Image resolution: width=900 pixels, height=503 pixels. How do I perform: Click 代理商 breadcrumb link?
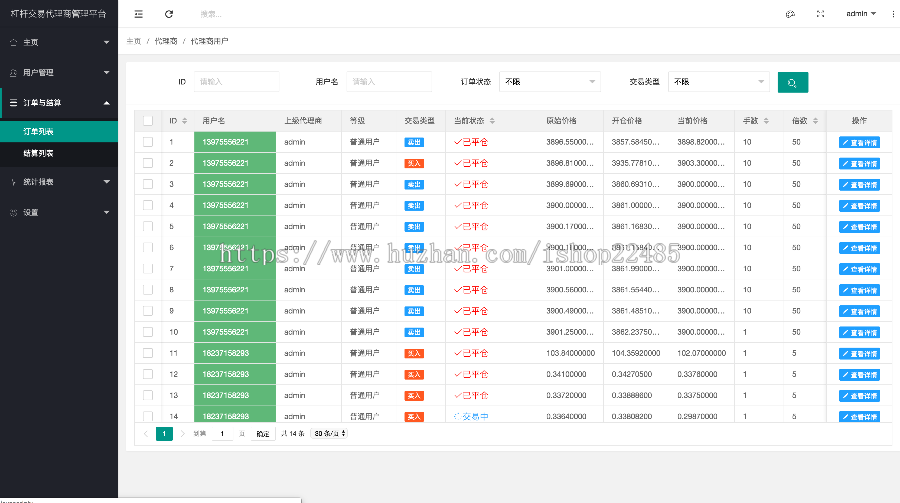point(166,41)
